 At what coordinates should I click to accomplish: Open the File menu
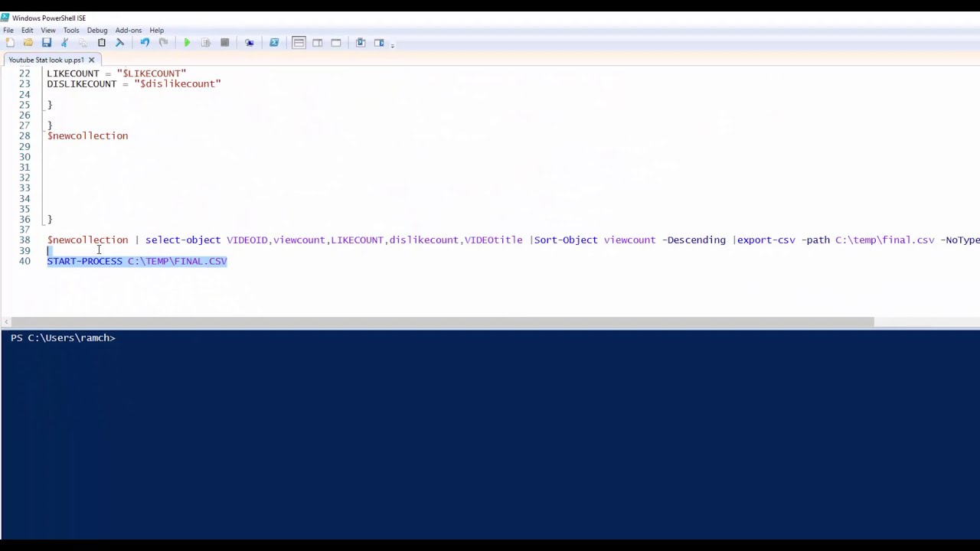click(8, 31)
